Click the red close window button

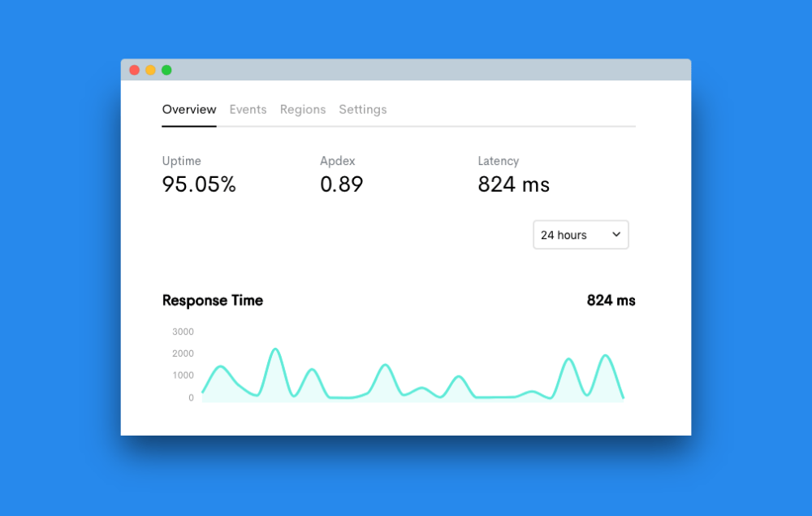(135, 70)
